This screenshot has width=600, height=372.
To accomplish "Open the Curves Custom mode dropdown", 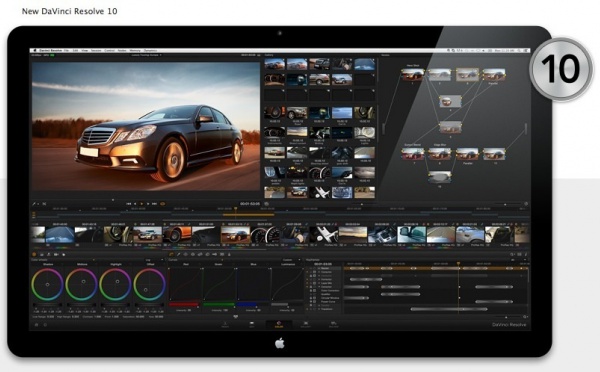I will point(291,260).
